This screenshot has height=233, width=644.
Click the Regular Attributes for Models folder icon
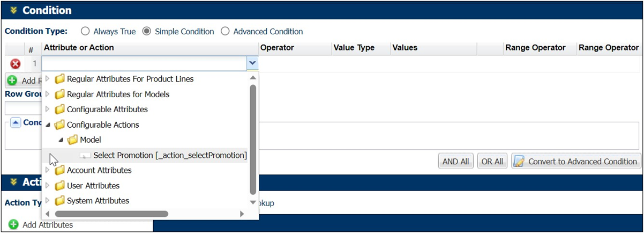(x=59, y=94)
